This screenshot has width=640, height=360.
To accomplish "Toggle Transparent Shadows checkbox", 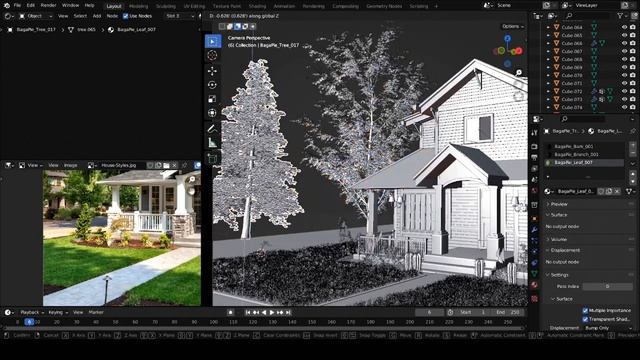I will 585,319.
